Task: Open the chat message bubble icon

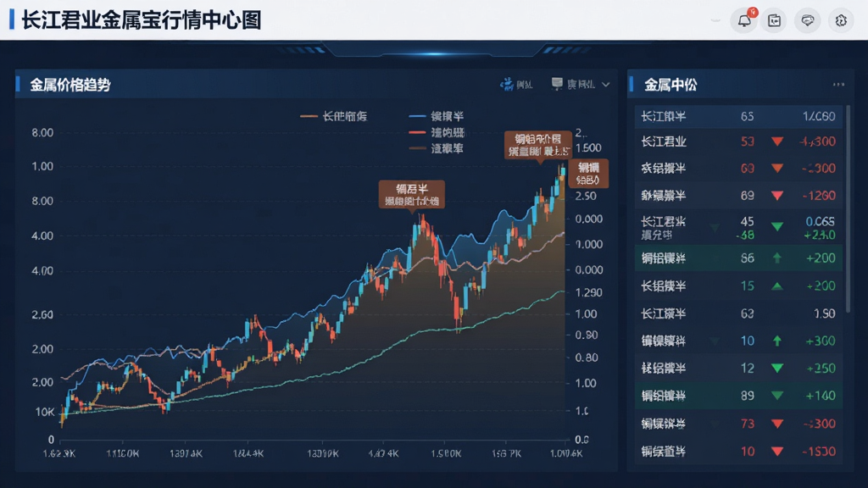Action: tap(808, 20)
